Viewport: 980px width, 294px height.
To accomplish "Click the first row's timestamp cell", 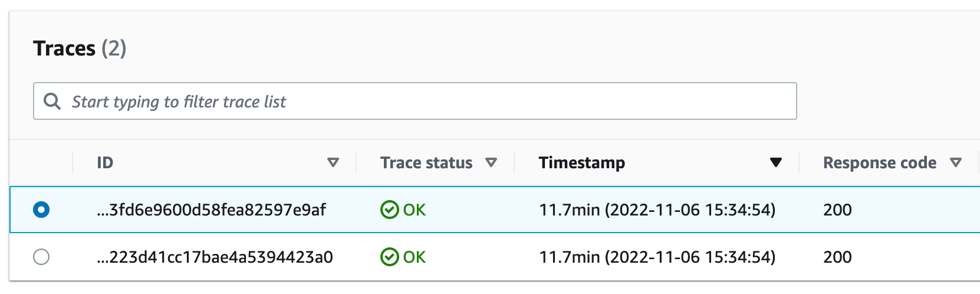I will (x=657, y=210).
